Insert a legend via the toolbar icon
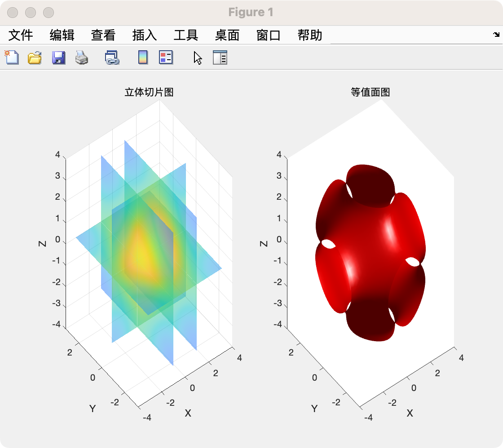This screenshot has width=503, height=448. tap(166, 58)
